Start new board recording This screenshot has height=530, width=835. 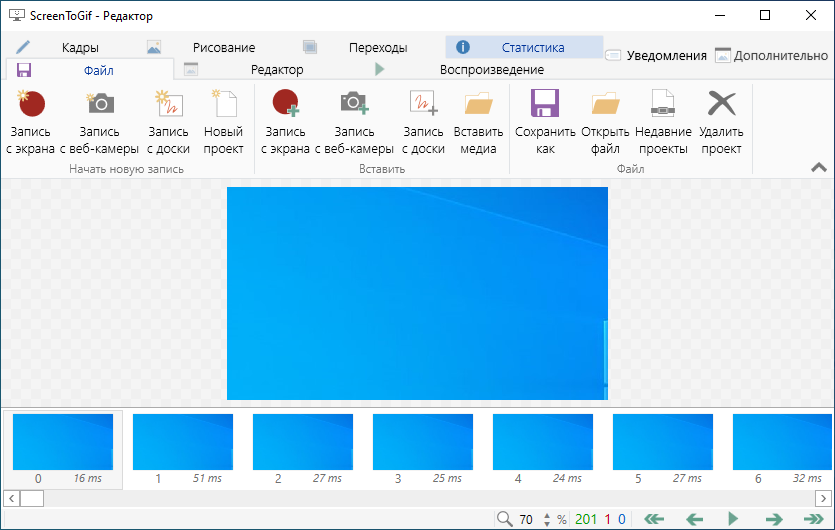[168, 123]
